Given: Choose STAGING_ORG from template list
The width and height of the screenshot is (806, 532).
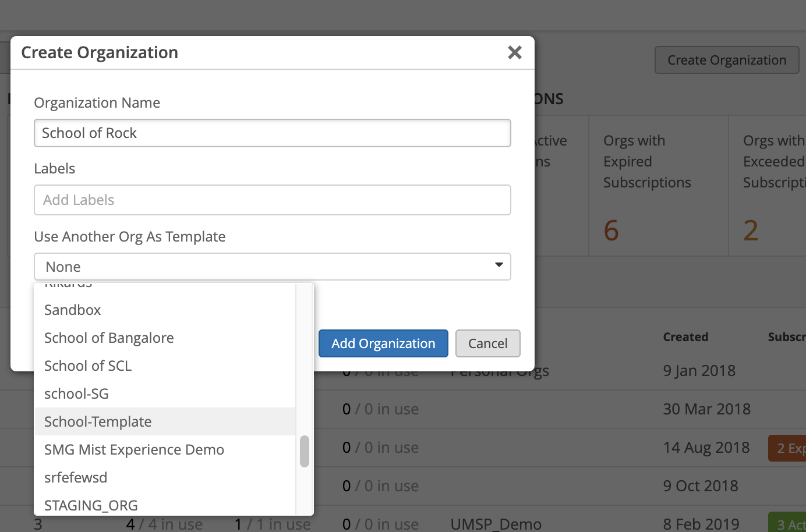Looking at the screenshot, I should (91, 505).
